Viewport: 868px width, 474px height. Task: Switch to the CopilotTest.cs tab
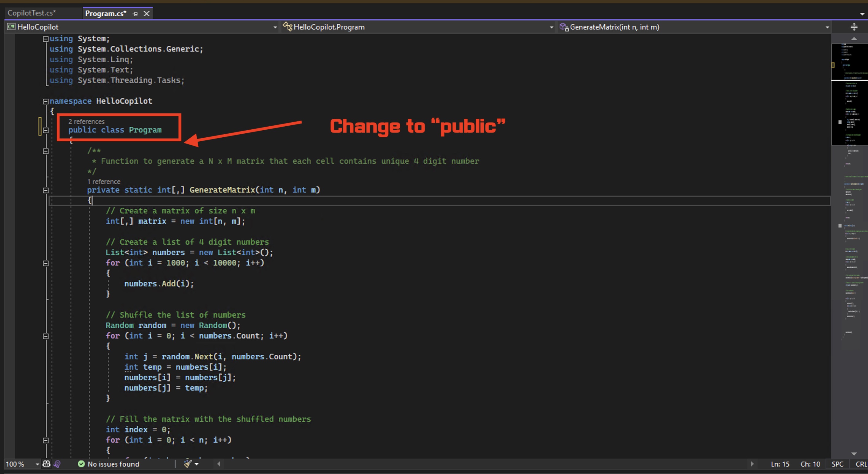[x=32, y=13]
